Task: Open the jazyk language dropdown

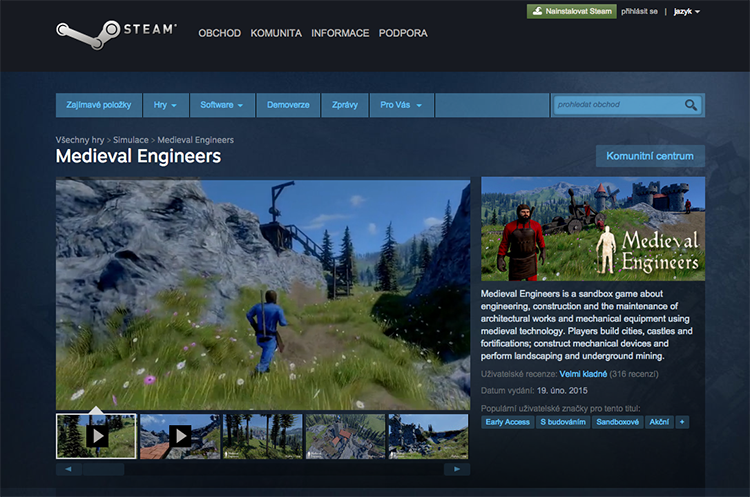Action: pyautogui.click(x=683, y=11)
